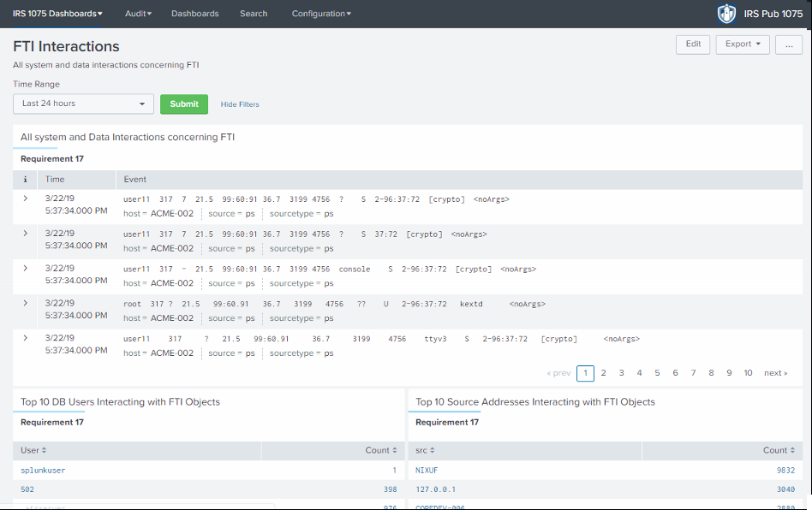
Task: Click ps sourcetype value in the kextd event
Action: [329, 318]
